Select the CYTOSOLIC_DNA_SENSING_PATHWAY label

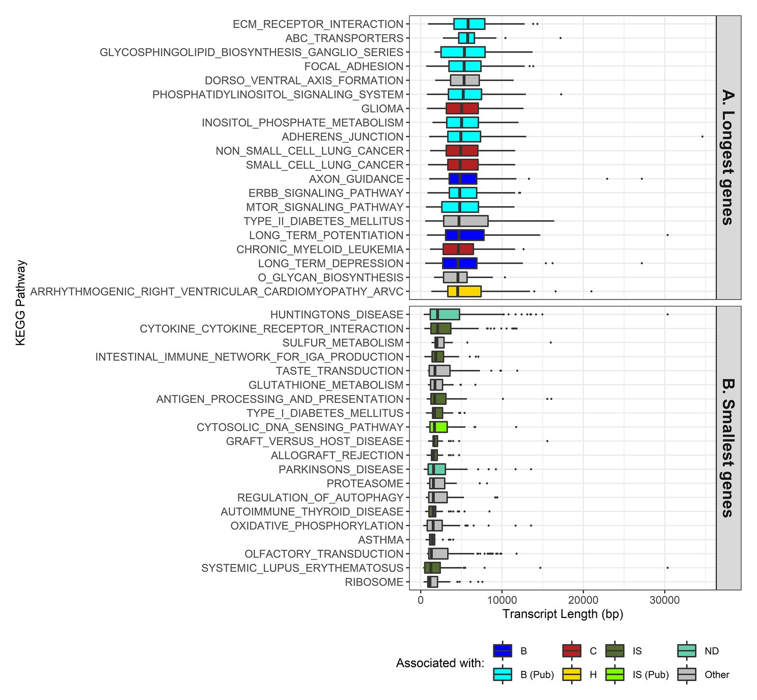pos(300,428)
